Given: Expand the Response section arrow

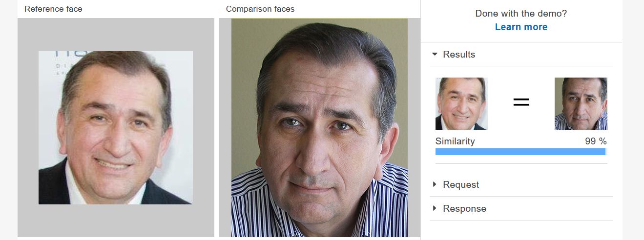Looking at the screenshot, I should point(435,208).
